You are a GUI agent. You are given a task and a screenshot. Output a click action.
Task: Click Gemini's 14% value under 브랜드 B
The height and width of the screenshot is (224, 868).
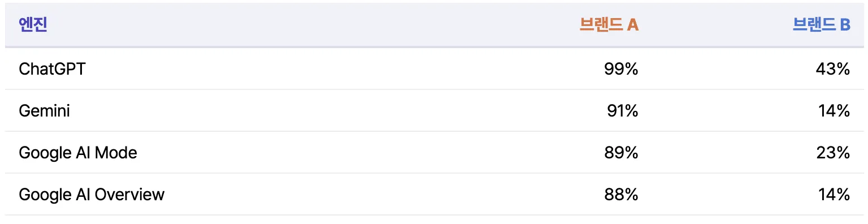pos(834,111)
